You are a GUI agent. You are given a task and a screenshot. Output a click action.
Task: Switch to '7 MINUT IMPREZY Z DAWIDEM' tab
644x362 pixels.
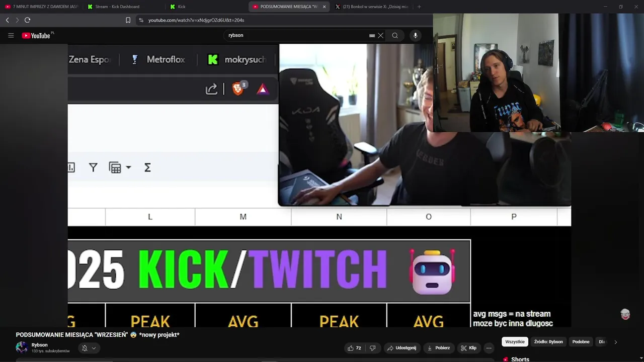(x=42, y=7)
